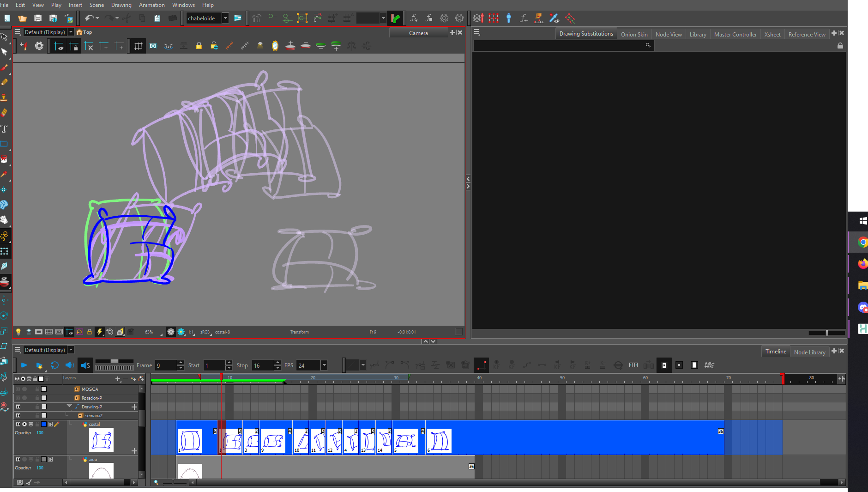Open the timeline velocity curve dropdown

(x=363, y=365)
